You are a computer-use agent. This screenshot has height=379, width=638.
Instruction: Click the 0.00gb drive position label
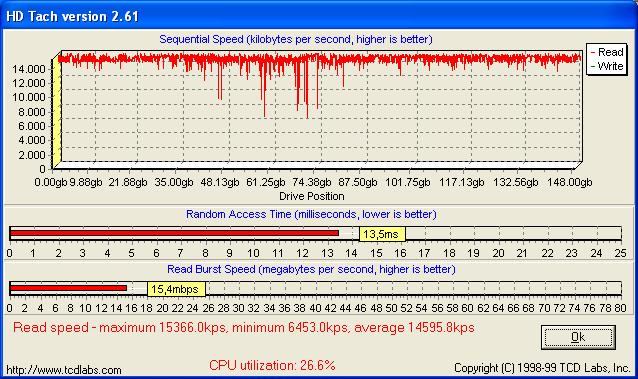pos(50,182)
